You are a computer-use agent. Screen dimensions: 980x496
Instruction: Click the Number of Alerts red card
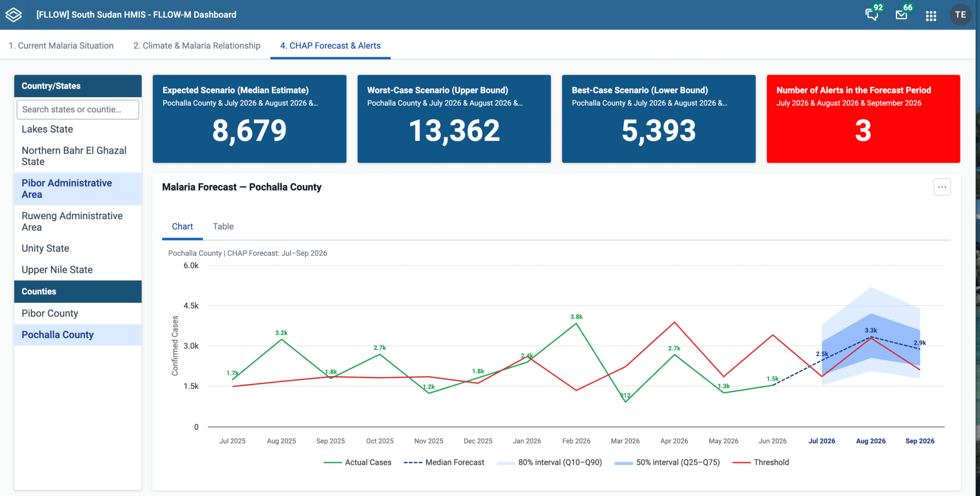click(863, 119)
